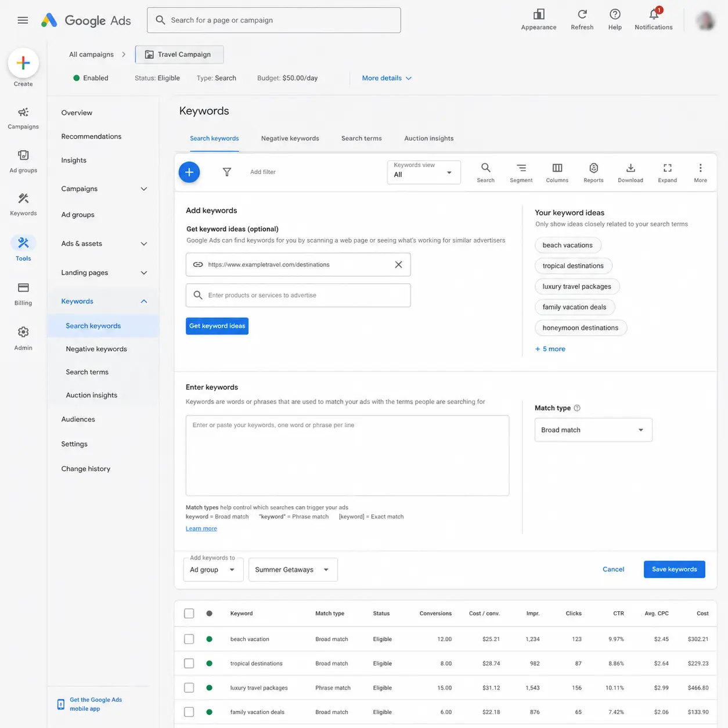Check the luxury travel packages row checkbox
The width and height of the screenshot is (728, 728).
pos(189,687)
